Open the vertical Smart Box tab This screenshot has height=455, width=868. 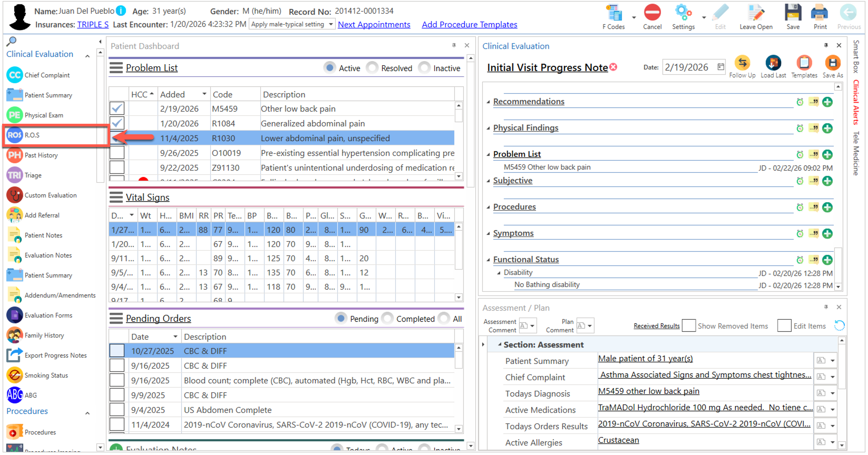[856, 57]
